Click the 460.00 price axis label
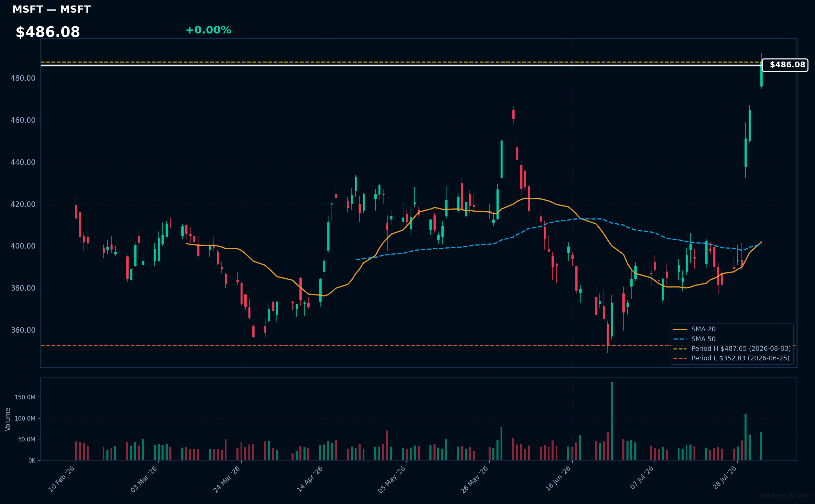Image resolution: width=815 pixels, height=504 pixels. [x=23, y=120]
